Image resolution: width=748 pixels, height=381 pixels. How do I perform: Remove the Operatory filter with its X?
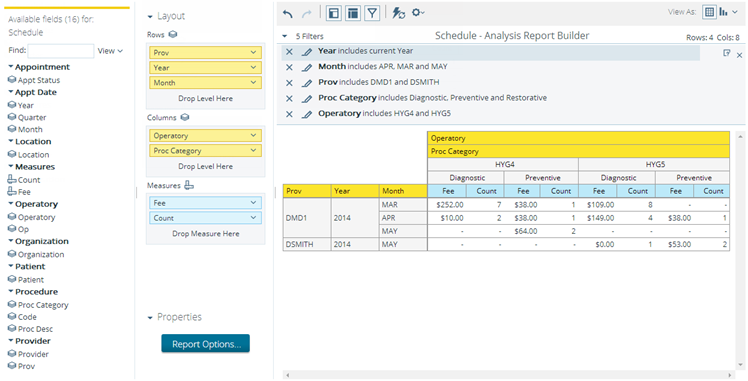pyautogui.click(x=289, y=114)
